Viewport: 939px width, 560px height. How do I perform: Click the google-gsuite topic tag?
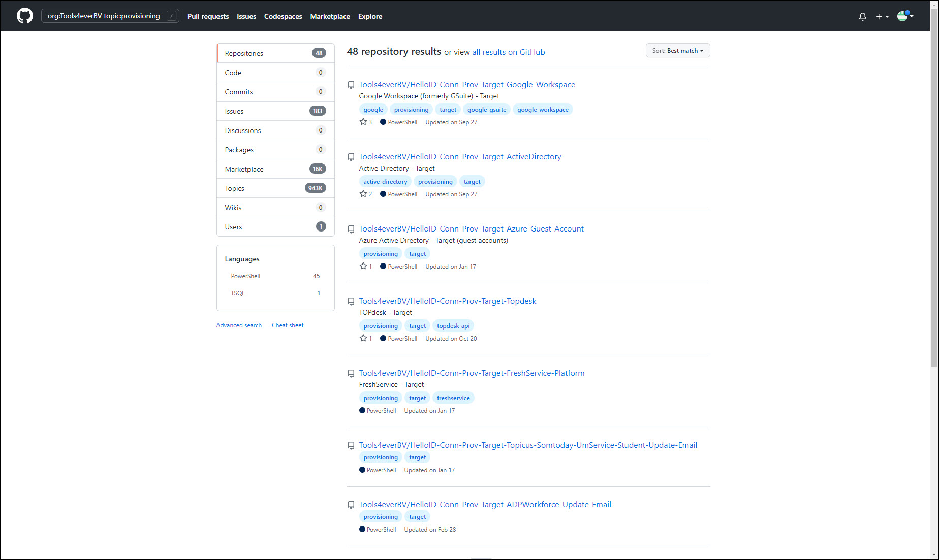pyautogui.click(x=487, y=110)
